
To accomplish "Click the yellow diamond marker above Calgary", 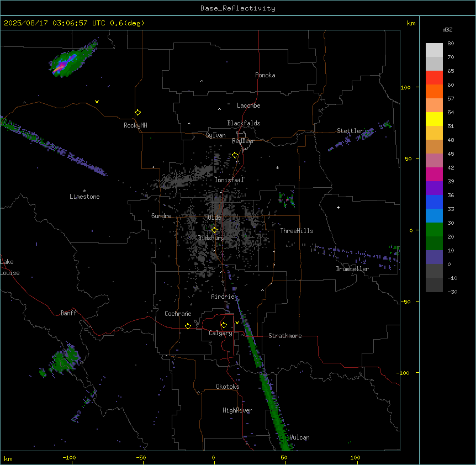I will (224, 325).
